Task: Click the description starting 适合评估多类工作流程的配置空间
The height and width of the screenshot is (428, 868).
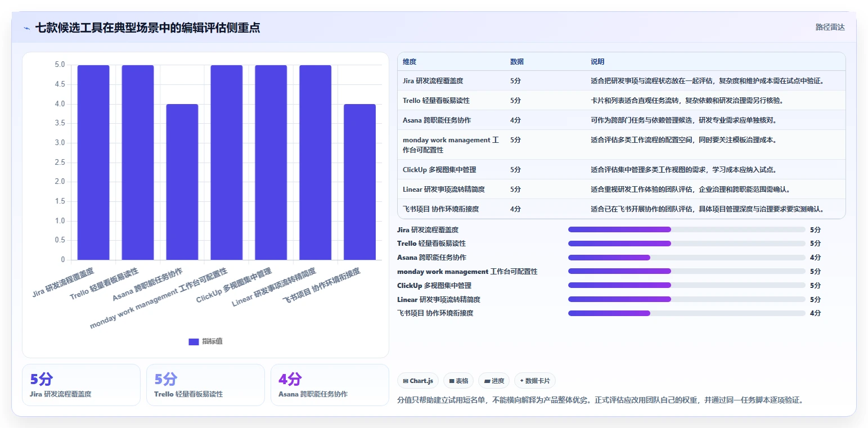Action: [x=684, y=140]
